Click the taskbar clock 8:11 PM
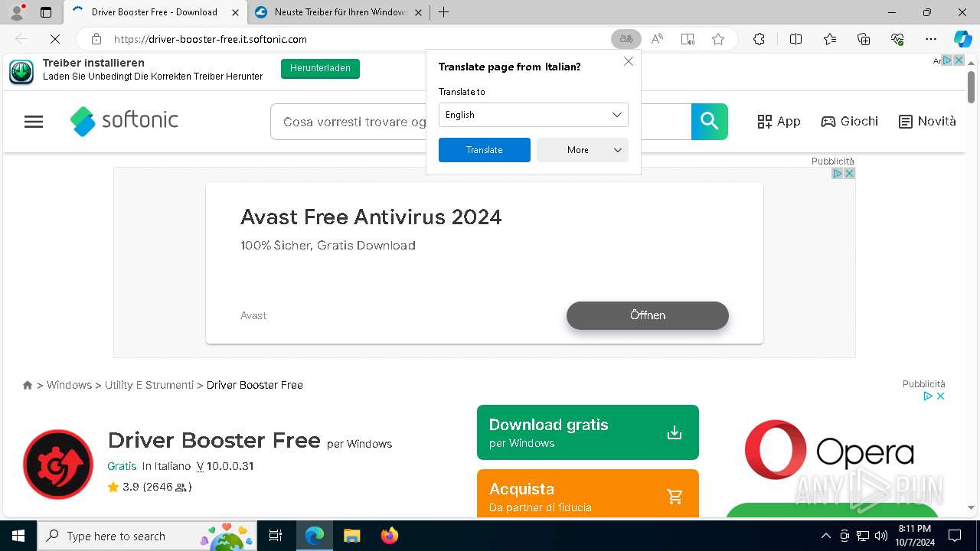This screenshot has width=980, height=551. click(x=915, y=536)
